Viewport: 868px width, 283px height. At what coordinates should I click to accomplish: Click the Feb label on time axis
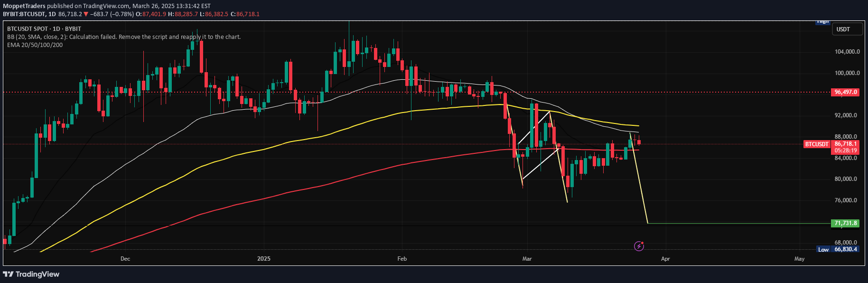(402, 259)
